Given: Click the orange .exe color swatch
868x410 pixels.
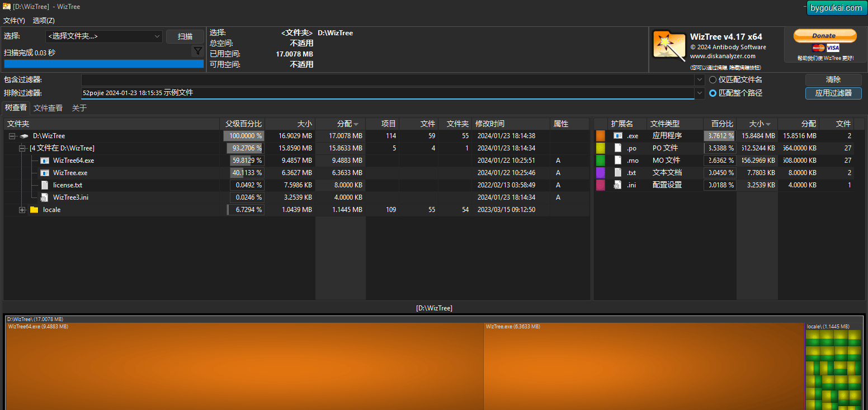Looking at the screenshot, I should [x=601, y=136].
